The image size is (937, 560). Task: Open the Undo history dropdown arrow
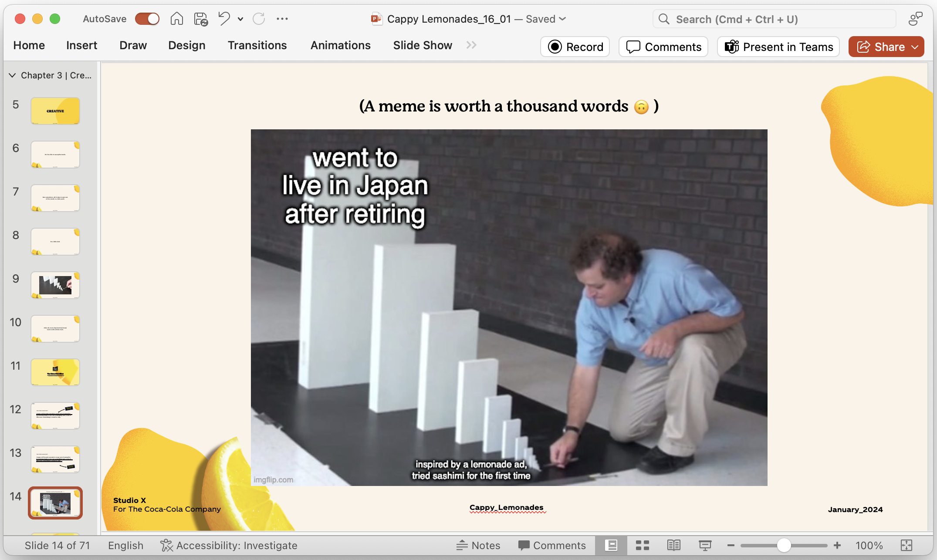coord(240,19)
